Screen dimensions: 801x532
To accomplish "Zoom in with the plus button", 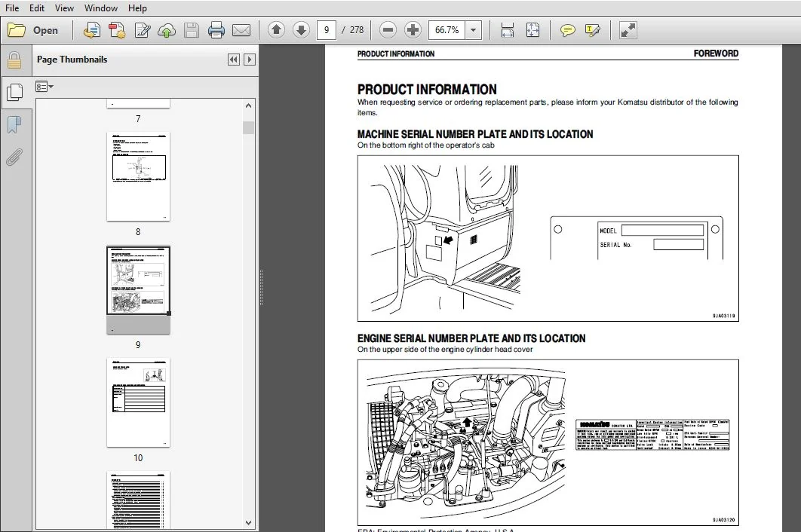I will click(x=413, y=30).
